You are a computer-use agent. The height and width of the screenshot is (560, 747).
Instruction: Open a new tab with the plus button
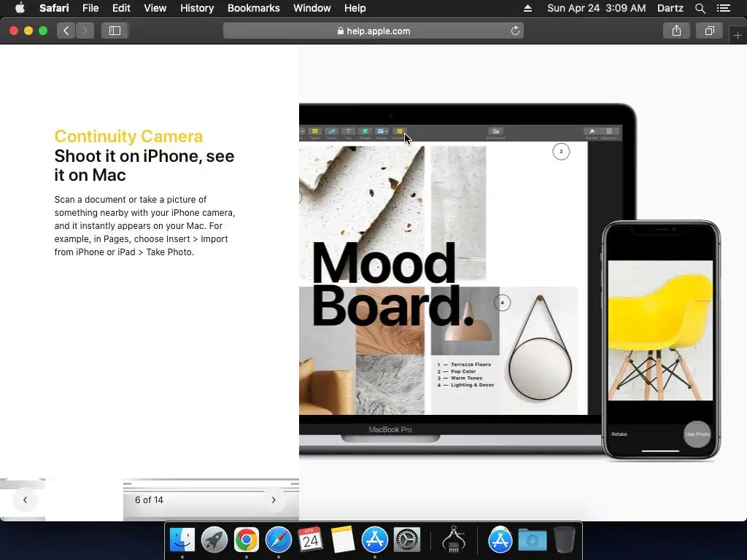point(738,35)
